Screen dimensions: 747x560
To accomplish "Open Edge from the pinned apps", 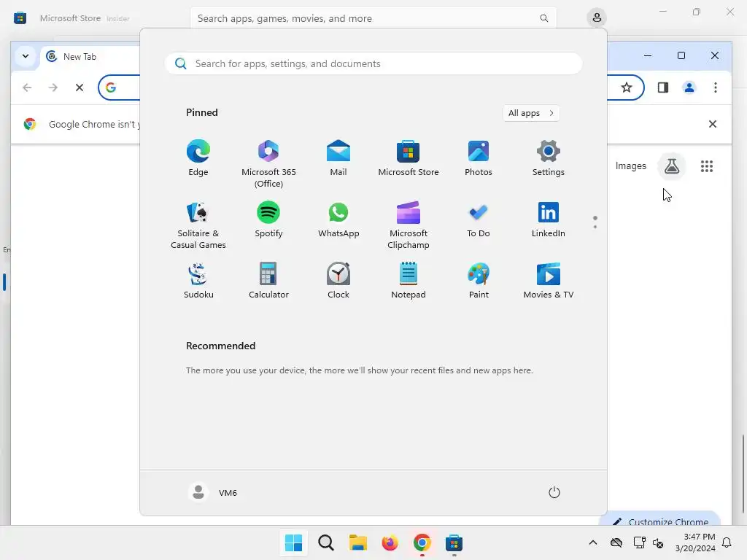I will click(198, 158).
